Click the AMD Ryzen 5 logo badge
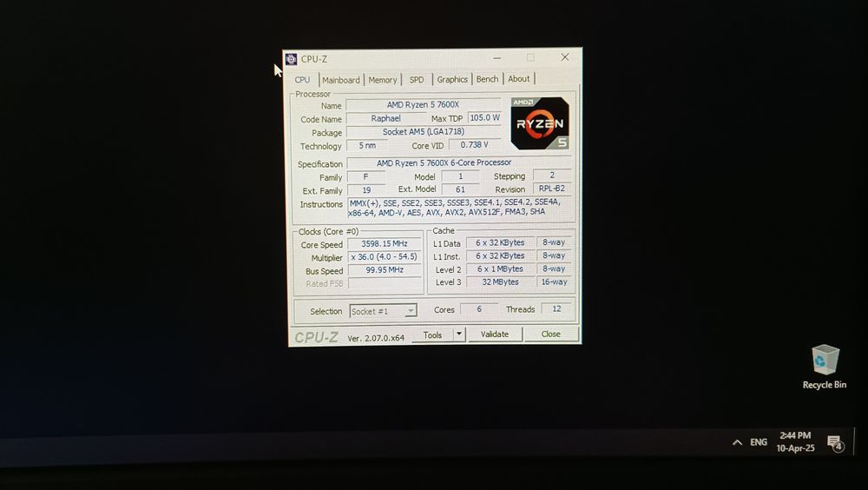Screen dimensions: 868x490 coord(540,123)
